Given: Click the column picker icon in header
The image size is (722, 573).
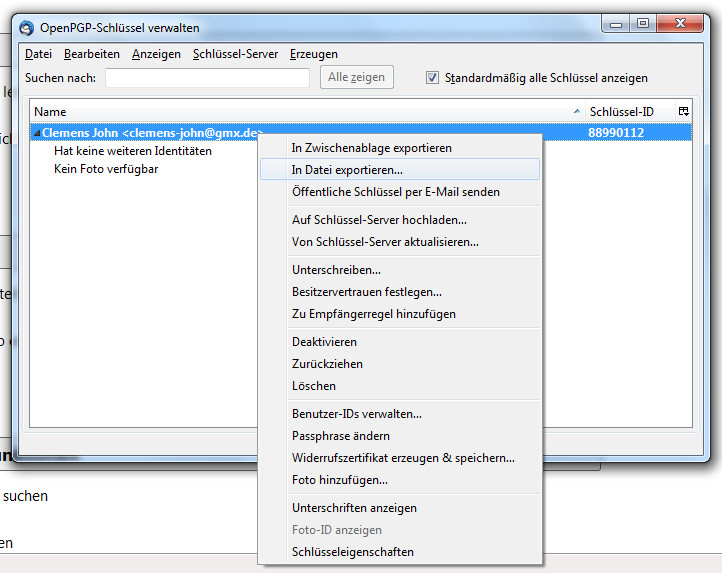Looking at the screenshot, I should 683,112.
